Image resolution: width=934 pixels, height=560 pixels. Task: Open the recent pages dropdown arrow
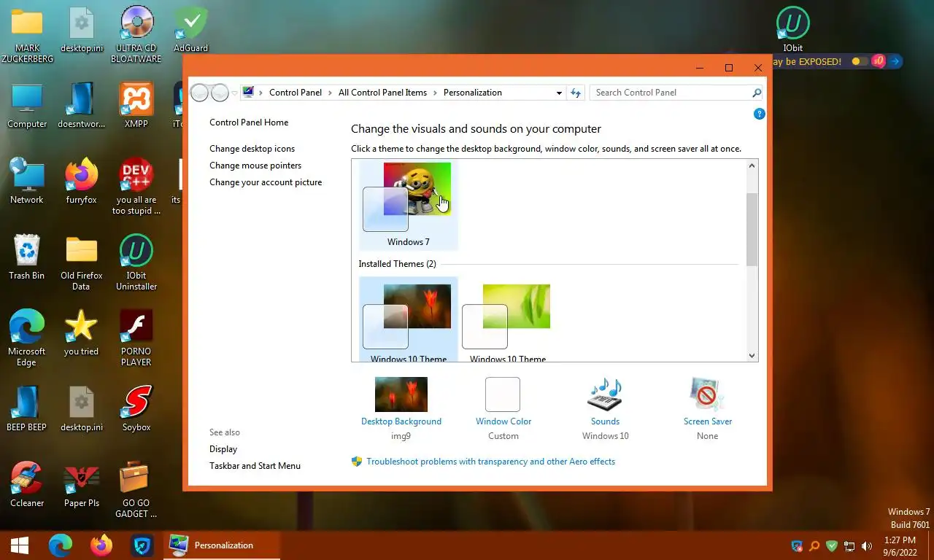tap(235, 93)
